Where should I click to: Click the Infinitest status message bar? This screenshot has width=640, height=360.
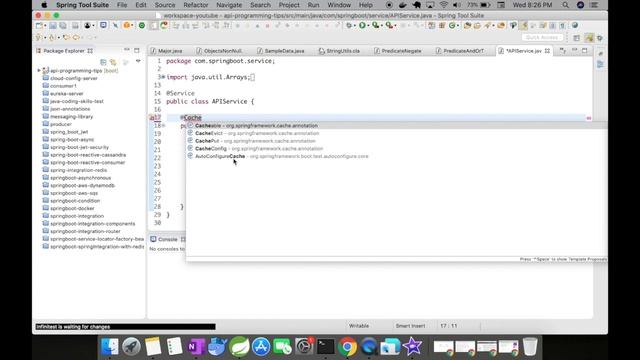(125, 327)
